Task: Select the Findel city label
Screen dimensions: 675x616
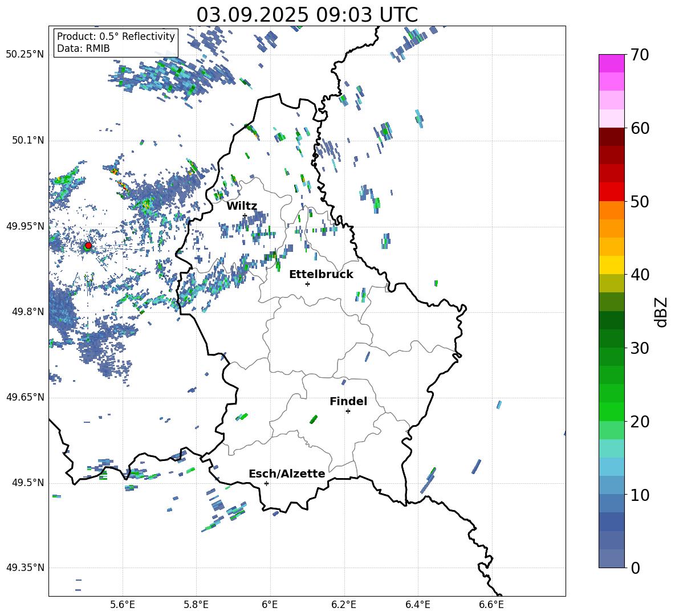Action: (x=348, y=401)
